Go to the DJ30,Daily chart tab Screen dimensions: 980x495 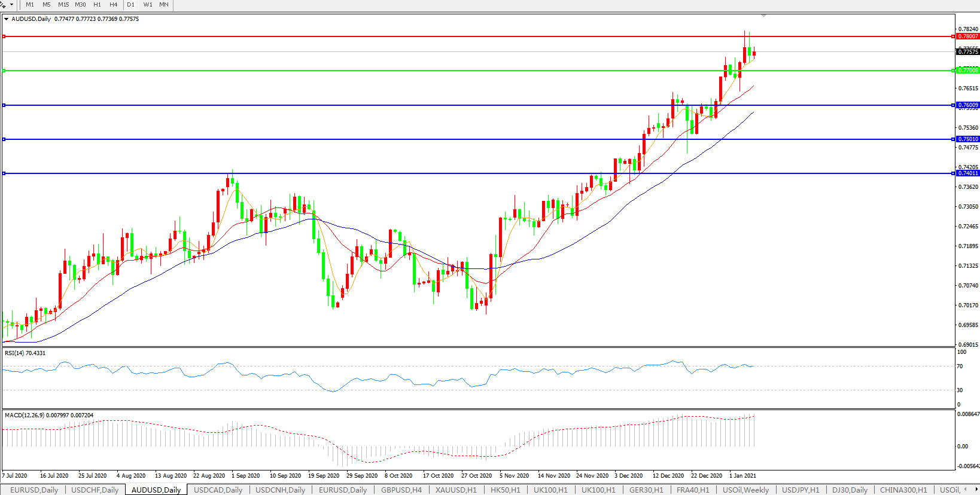tap(850, 490)
